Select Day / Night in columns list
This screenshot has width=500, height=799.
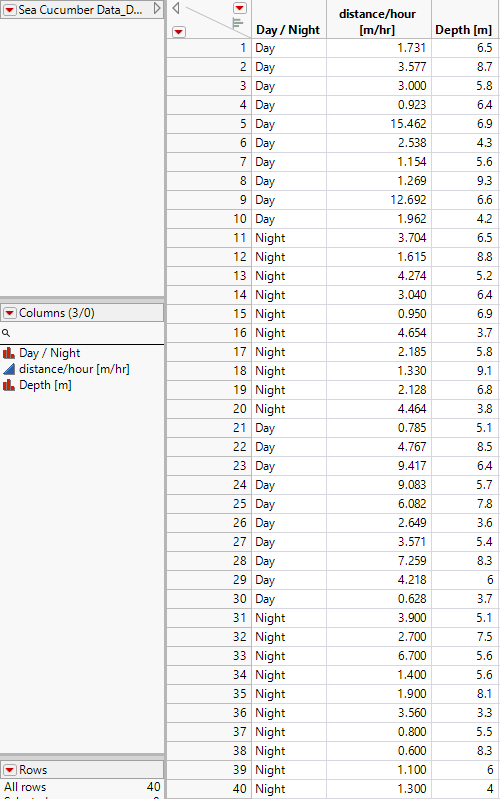click(x=49, y=353)
